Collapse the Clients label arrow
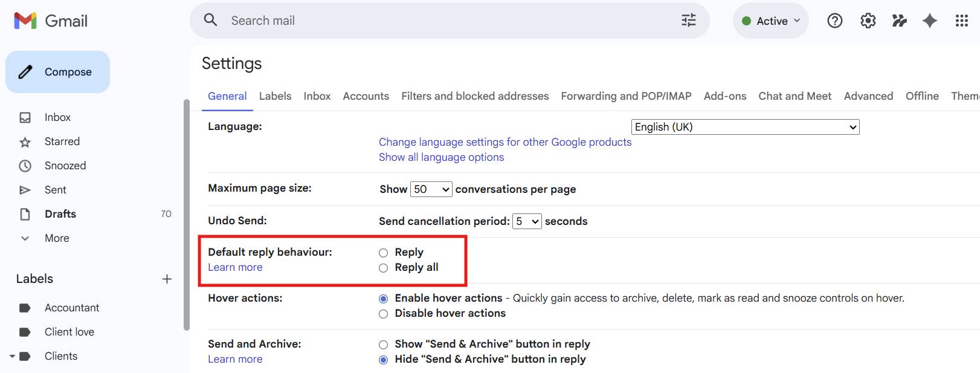This screenshot has width=980, height=373. (12, 356)
